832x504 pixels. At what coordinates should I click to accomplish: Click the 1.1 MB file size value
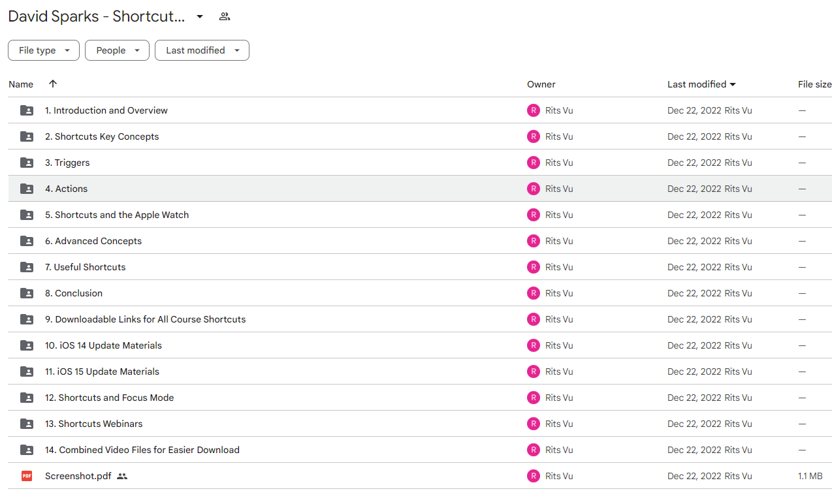point(810,476)
